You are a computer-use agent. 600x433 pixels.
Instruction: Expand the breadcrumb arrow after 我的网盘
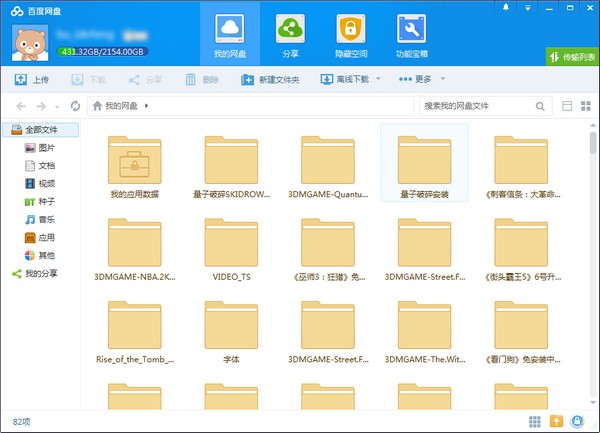click(x=147, y=106)
